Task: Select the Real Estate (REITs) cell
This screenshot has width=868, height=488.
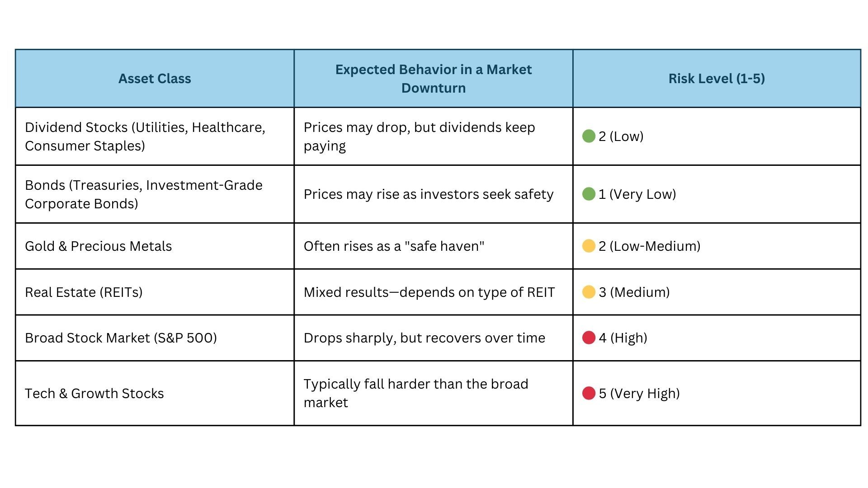Action: [84, 292]
